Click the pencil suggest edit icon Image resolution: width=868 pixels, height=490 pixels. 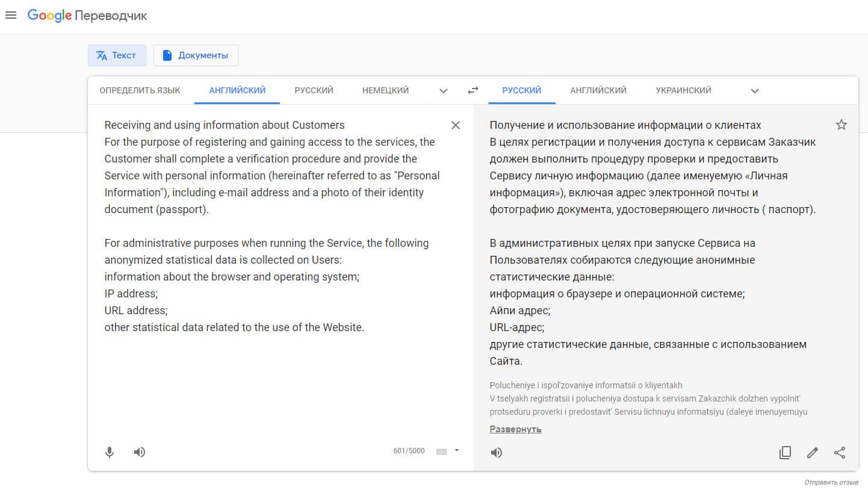813,453
